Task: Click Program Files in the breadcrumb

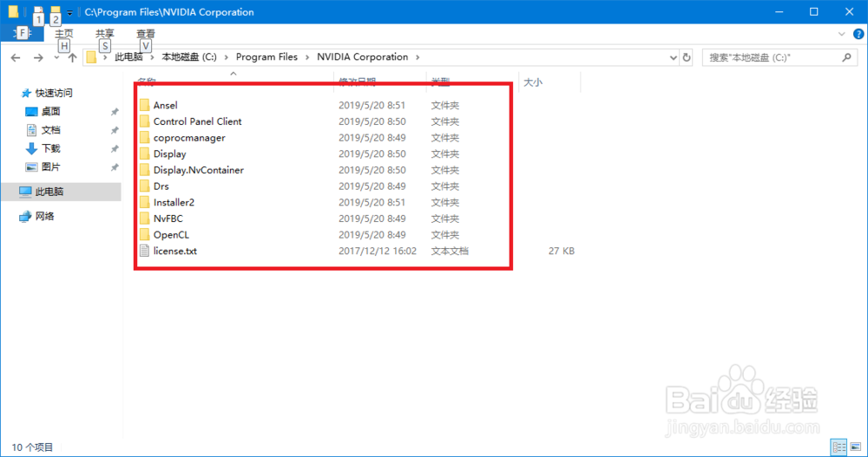Action: (x=266, y=57)
